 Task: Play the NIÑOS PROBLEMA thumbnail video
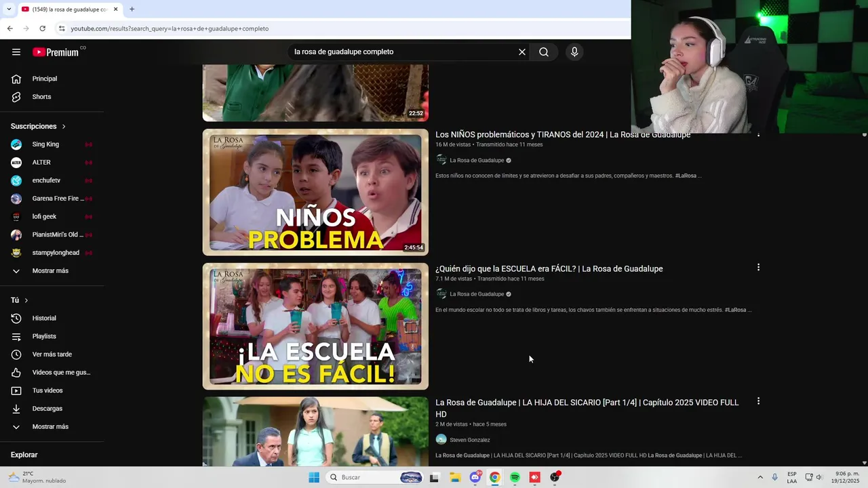pos(315,192)
